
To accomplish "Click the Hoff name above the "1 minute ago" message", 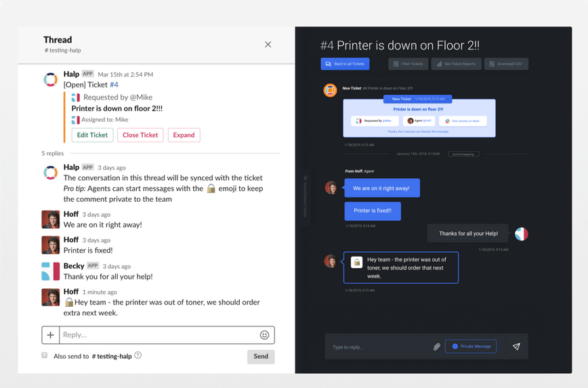I will pyautogui.click(x=71, y=291).
